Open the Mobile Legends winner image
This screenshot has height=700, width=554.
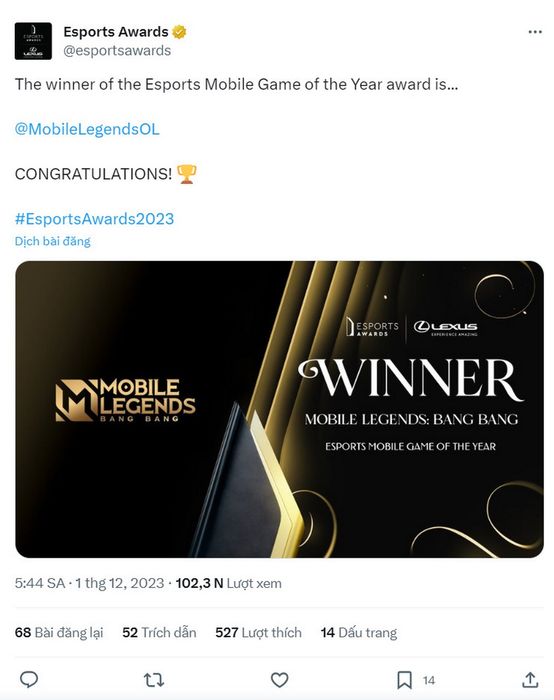279,409
